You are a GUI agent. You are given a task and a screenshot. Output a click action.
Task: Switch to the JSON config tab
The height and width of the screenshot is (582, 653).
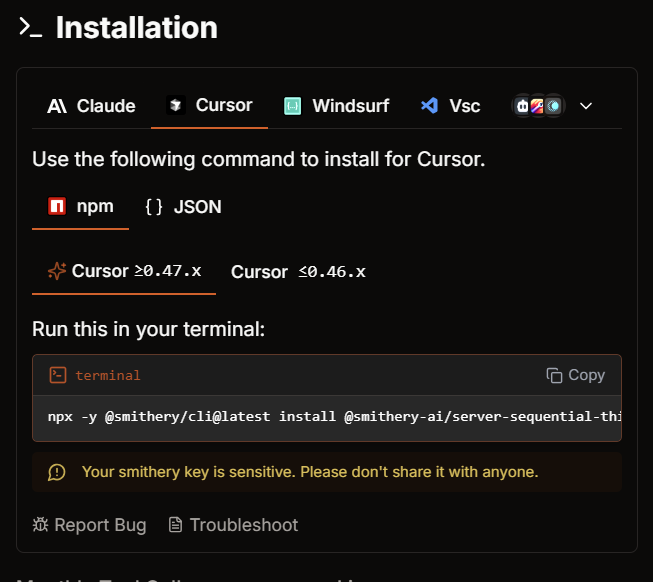[x=183, y=207]
